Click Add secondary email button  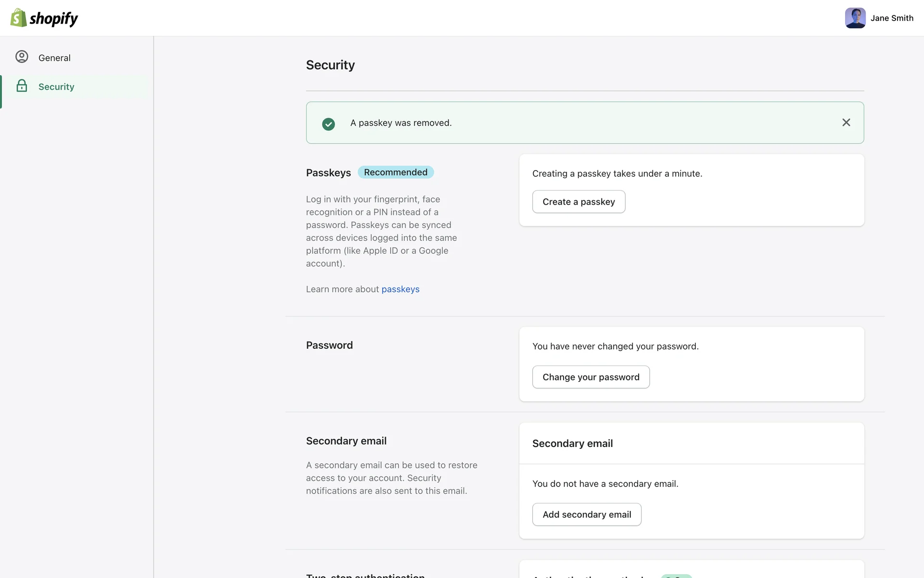pos(586,514)
